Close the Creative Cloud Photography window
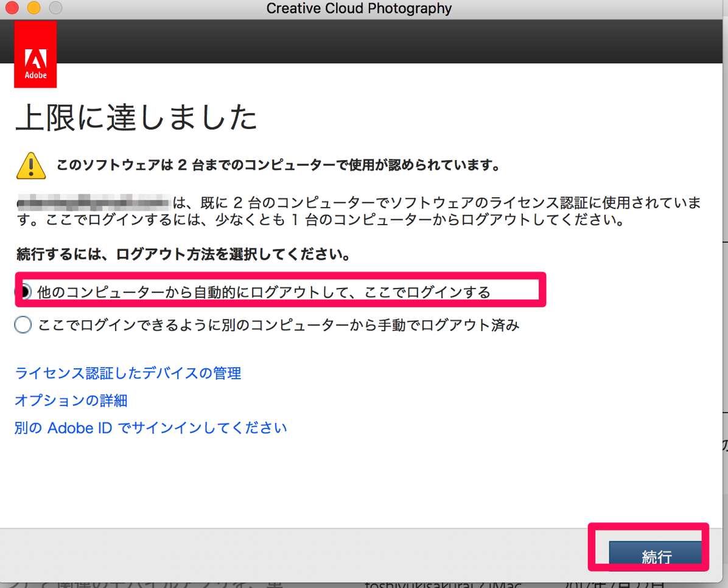 click(13, 8)
